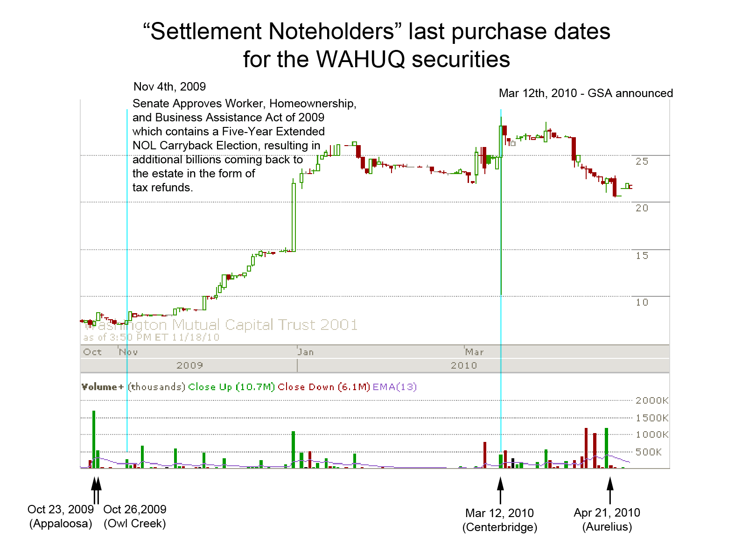This screenshot has width=735, height=560.
Task: Select the "Jan" month on the time axis
Action: (306, 352)
